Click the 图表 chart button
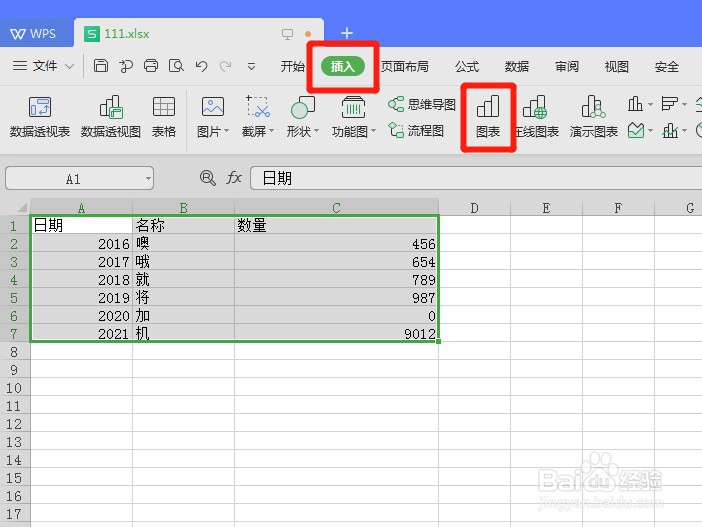 point(488,116)
